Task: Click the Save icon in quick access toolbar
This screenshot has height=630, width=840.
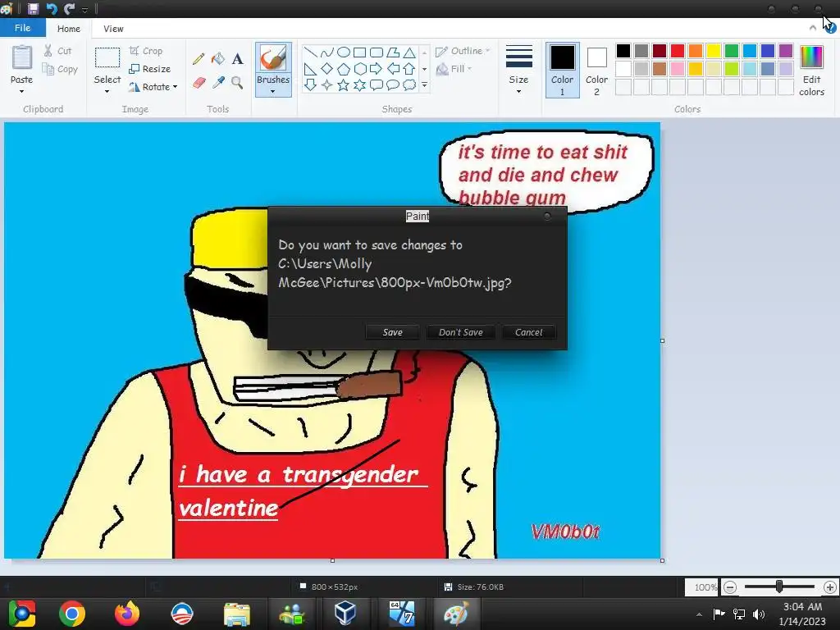Action: [33, 8]
